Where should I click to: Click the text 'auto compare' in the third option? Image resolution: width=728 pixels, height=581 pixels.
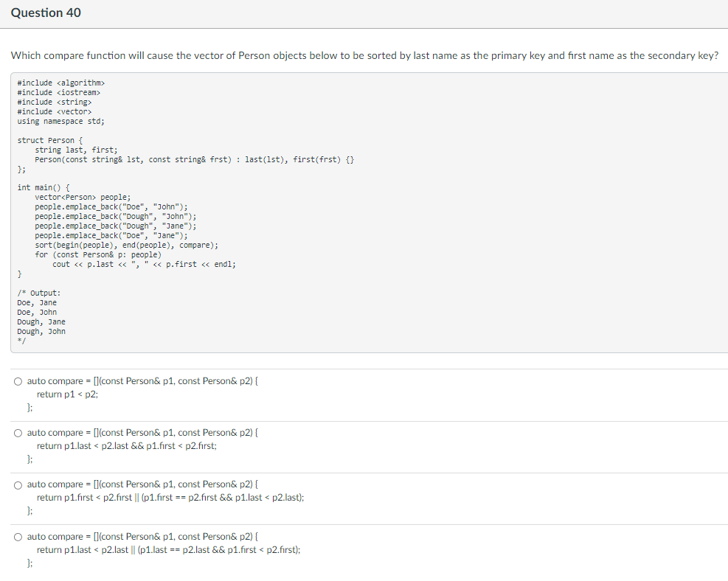pos(46,484)
